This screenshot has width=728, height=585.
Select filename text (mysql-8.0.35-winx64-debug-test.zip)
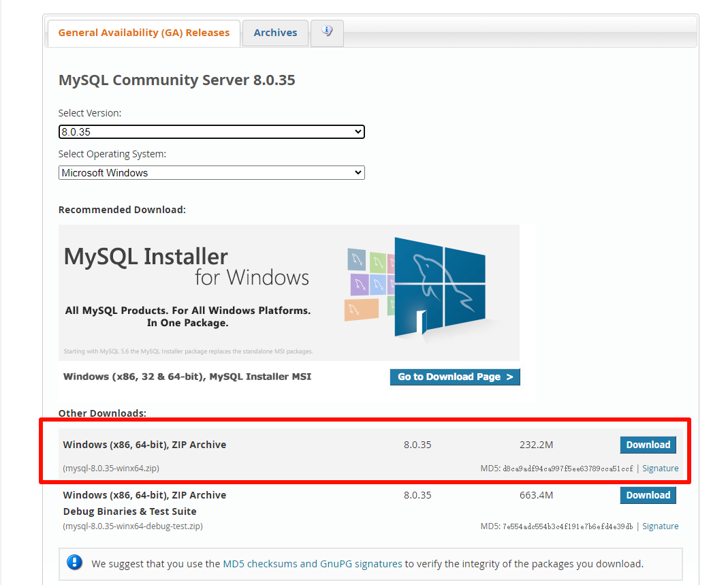[133, 526]
